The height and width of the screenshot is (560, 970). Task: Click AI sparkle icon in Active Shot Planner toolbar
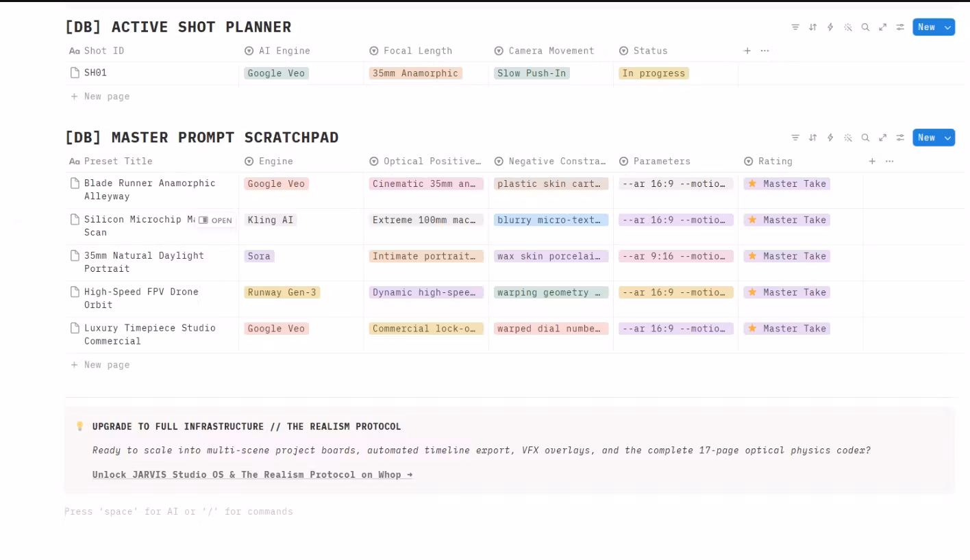(848, 27)
